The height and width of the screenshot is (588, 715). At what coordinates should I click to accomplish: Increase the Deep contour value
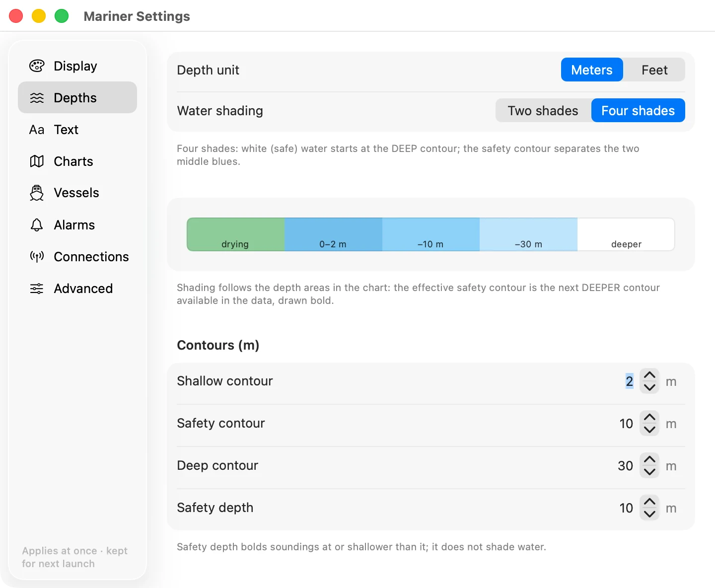[x=649, y=459]
